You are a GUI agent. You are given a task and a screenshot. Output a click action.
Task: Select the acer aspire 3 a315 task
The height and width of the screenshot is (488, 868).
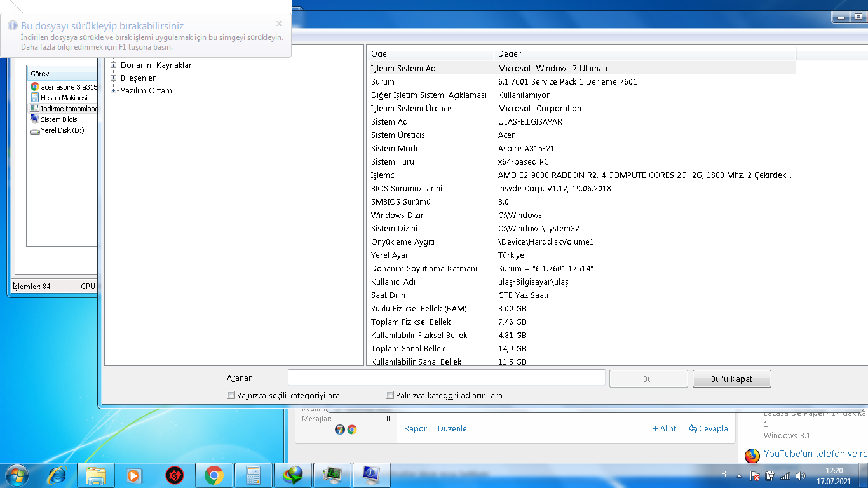pyautogui.click(x=64, y=86)
